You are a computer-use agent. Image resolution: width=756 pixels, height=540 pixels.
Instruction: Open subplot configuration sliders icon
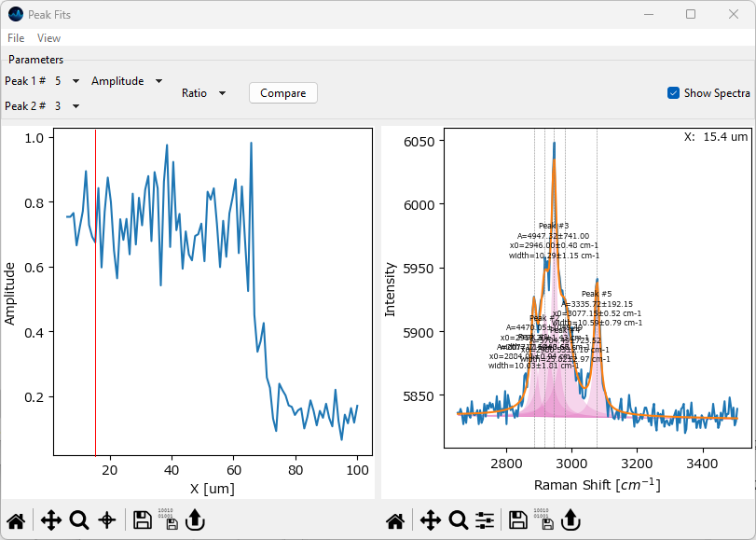click(485, 520)
